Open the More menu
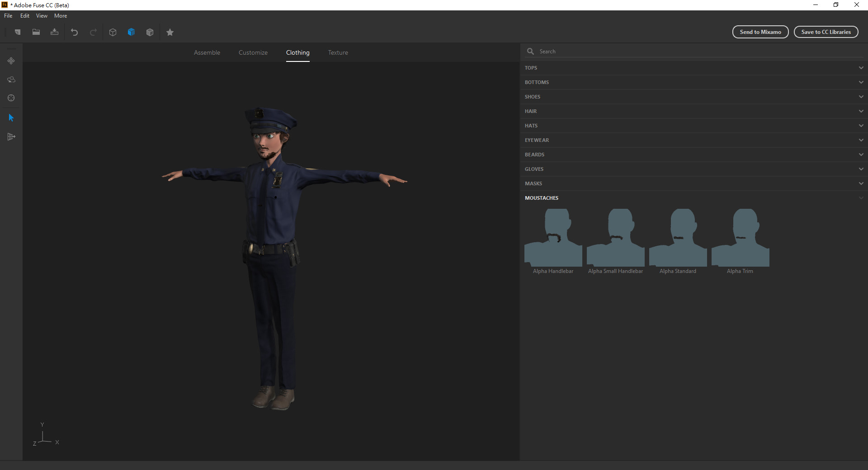868x470 pixels. point(61,16)
